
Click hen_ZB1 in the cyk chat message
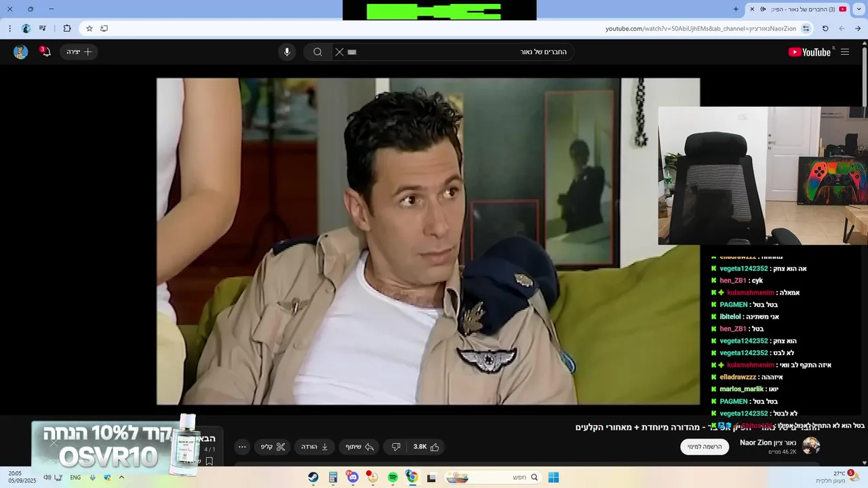[x=733, y=281]
